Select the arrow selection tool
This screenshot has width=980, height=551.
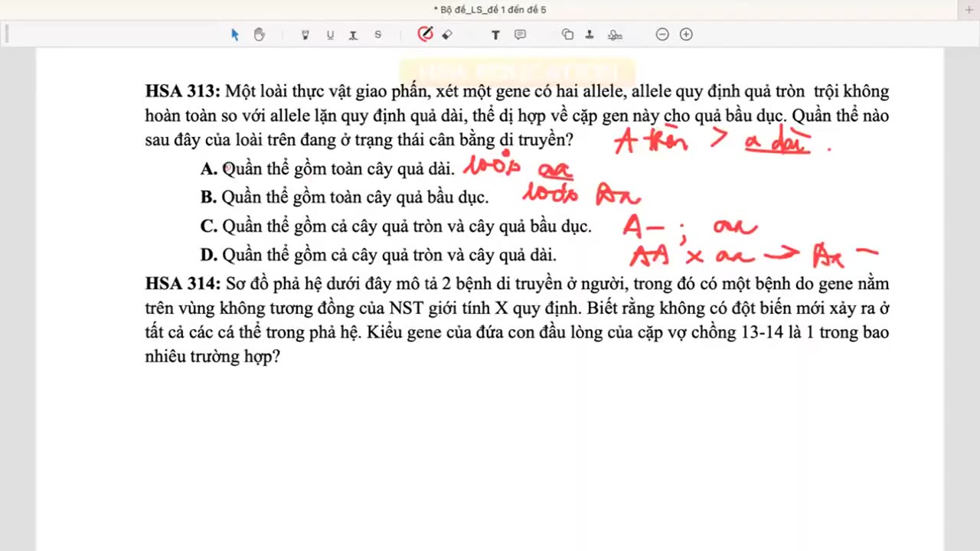tap(235, 34)
